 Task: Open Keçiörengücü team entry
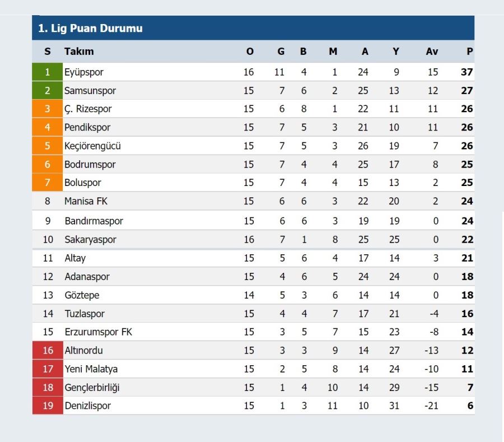[x=92, y=146]
